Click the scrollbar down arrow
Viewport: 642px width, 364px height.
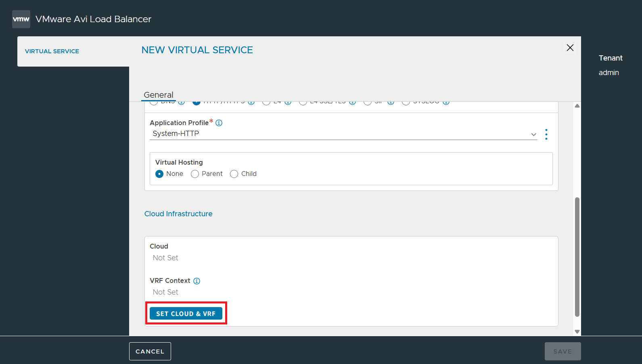point(577,332)
